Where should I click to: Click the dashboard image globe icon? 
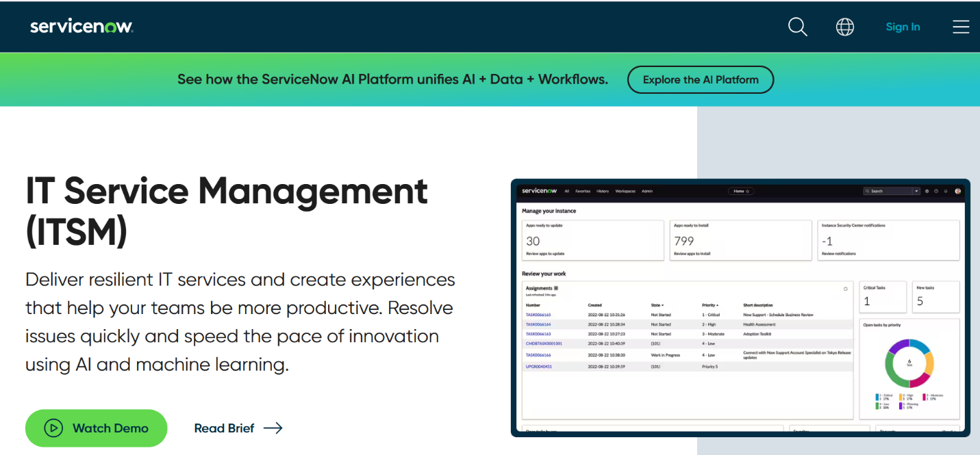(927, 192)
